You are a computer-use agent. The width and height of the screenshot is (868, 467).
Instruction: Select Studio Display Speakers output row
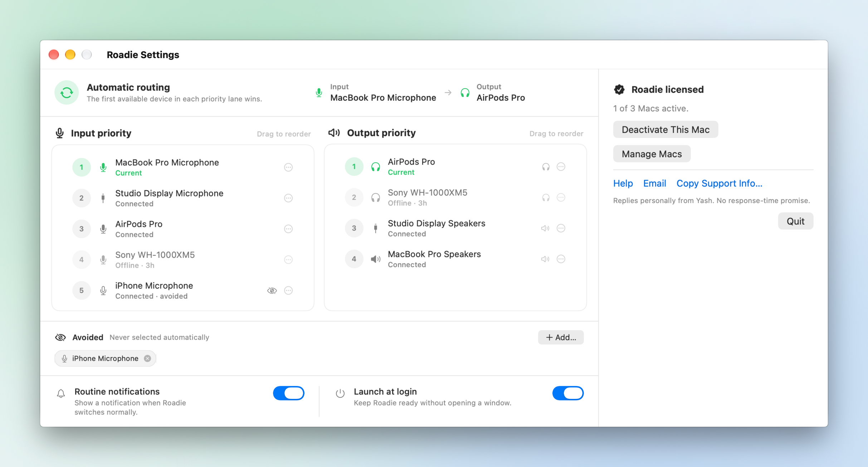pyautogui.click(x=455, y=228)
